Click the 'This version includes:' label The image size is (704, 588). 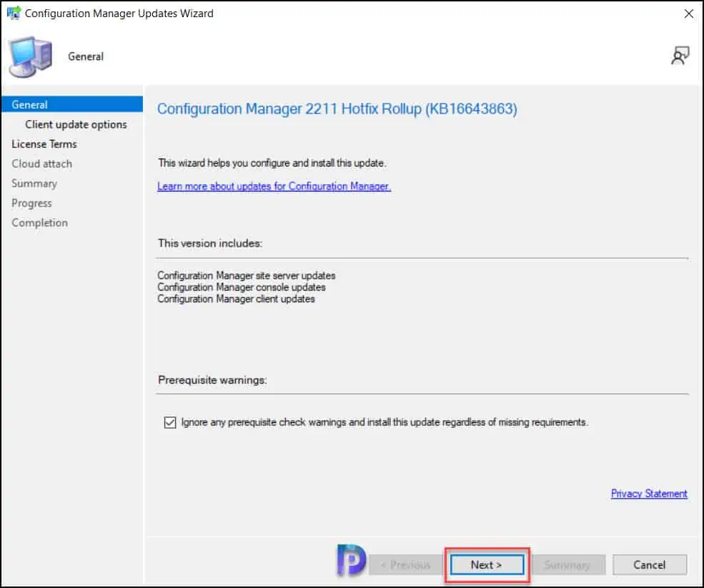209,244
